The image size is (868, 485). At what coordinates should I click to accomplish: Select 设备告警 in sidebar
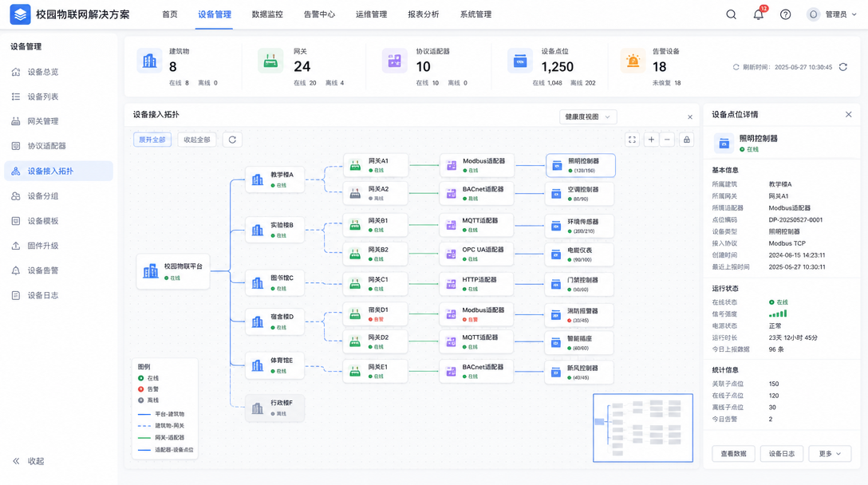59,270
